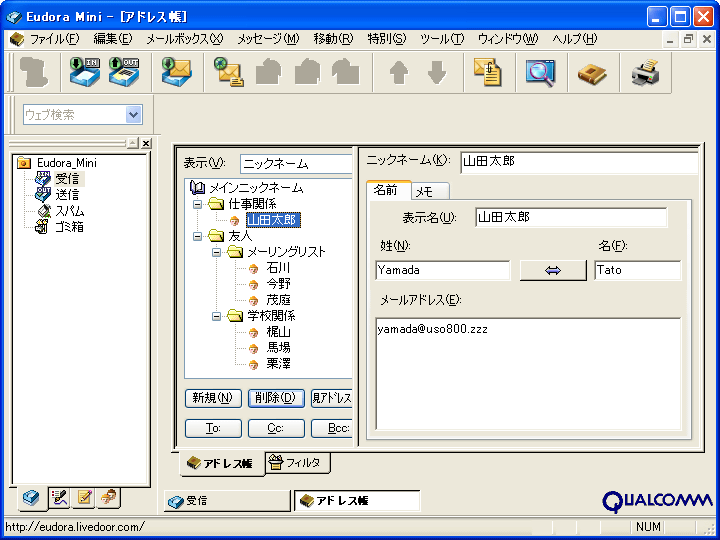Open the 移動(R) menu
The height and width of the screenshot is (540, 720).
click(x=333, y=39)
